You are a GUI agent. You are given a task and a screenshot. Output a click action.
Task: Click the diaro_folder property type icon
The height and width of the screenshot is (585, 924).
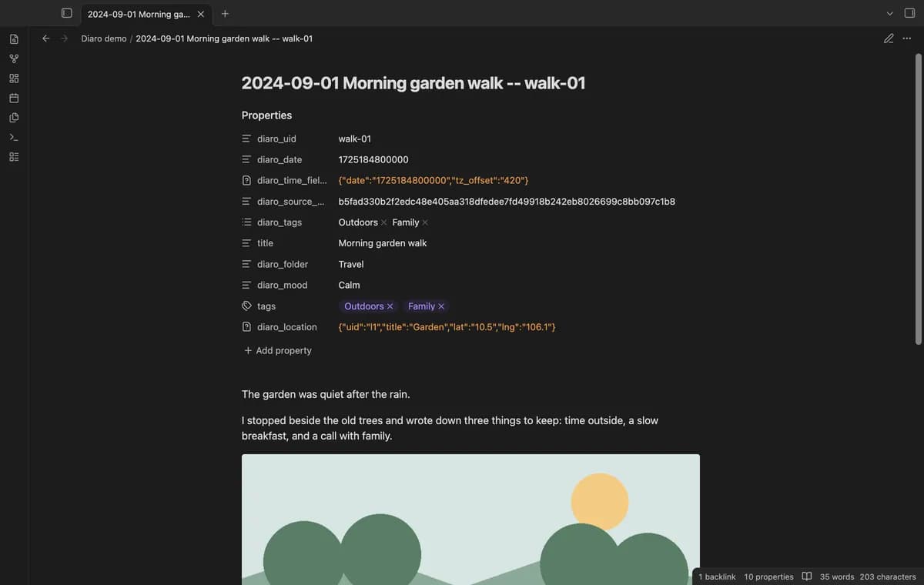coord(246,264)
